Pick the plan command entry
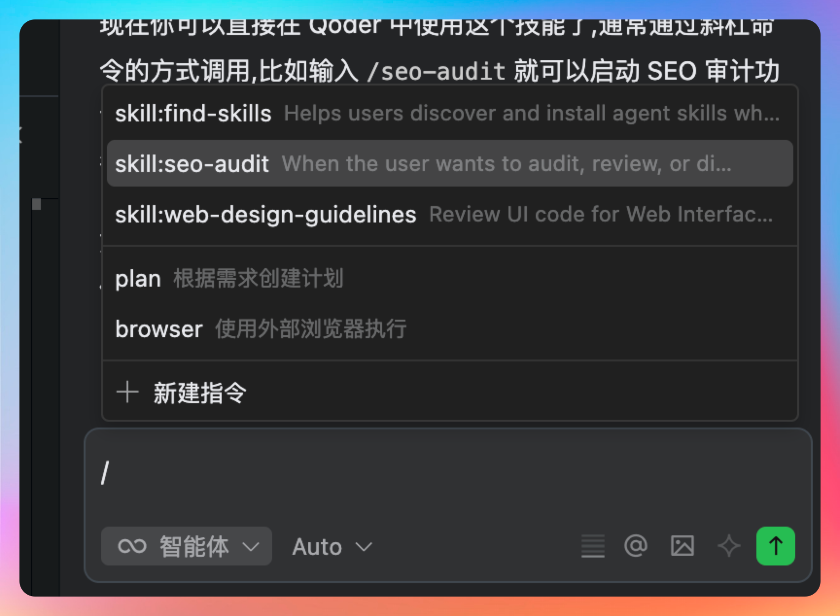840x616 pixels. (x=138, y=279)
